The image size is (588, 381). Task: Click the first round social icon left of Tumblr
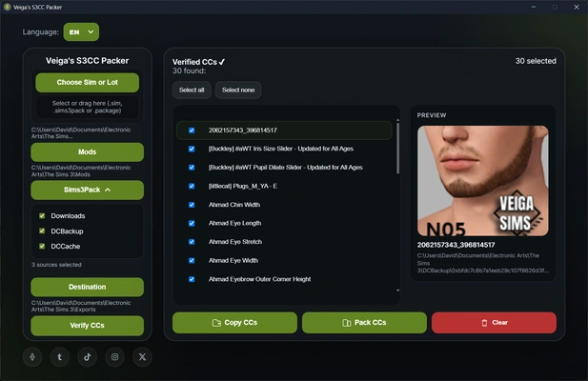pos(32,357)
